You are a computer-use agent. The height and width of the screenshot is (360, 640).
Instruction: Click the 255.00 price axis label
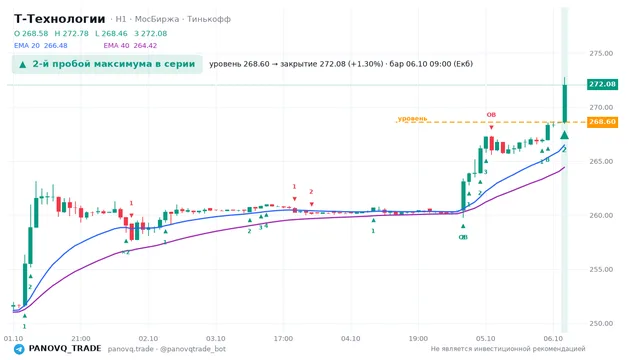point(601,269)
